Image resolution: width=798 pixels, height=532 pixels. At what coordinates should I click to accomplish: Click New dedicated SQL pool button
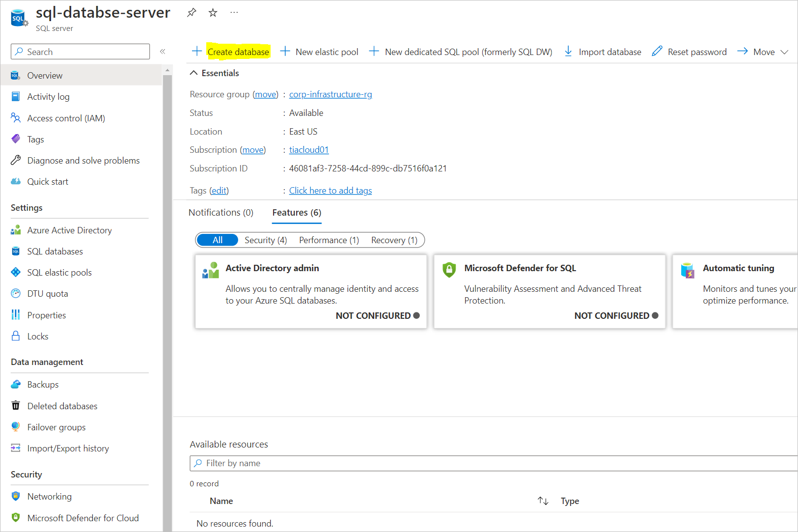click(461, 52)
